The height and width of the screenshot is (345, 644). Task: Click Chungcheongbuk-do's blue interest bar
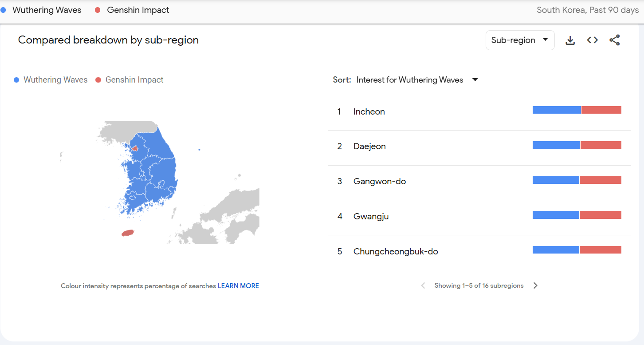(x=556, y=250)
